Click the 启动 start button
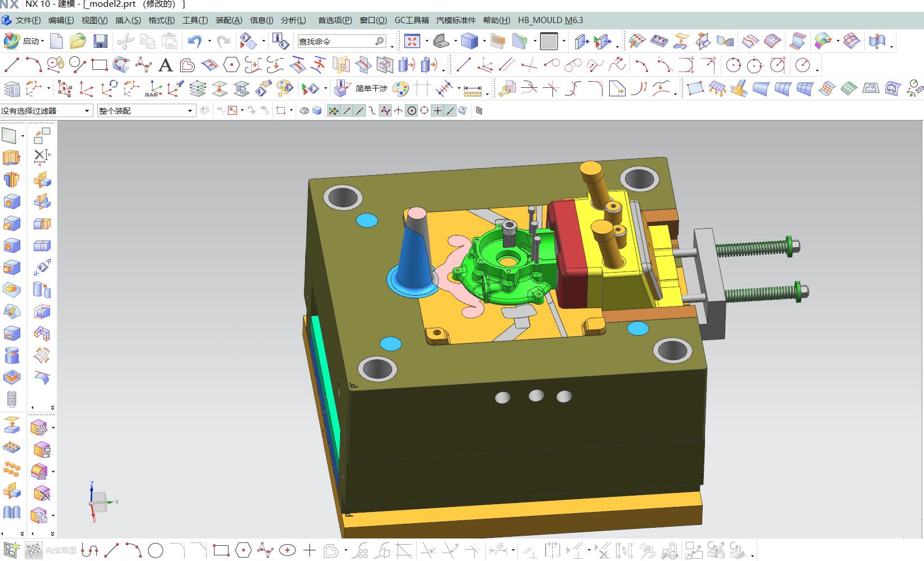924x561 pixels. tap(24, 41)
